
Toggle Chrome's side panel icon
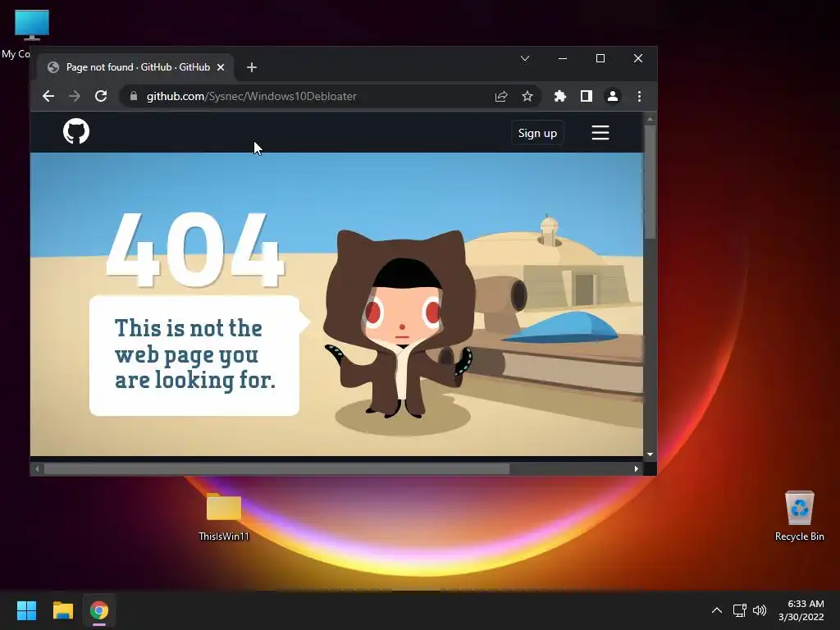click(x=586, y=97)
